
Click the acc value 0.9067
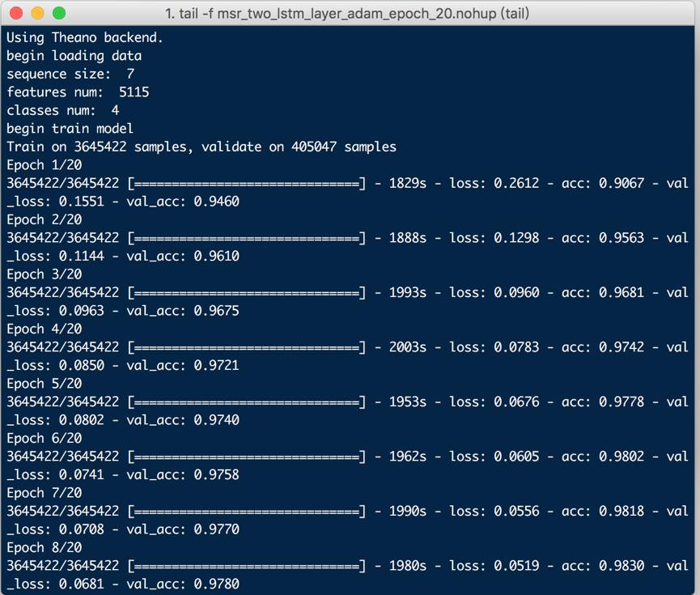pos(622,183)
